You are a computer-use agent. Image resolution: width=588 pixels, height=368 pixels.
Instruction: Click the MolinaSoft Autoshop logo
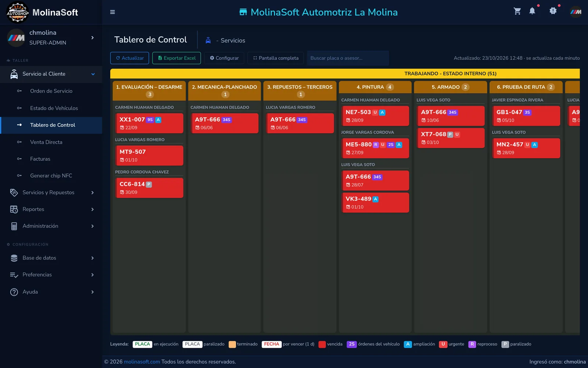click(x=18, y=12)
